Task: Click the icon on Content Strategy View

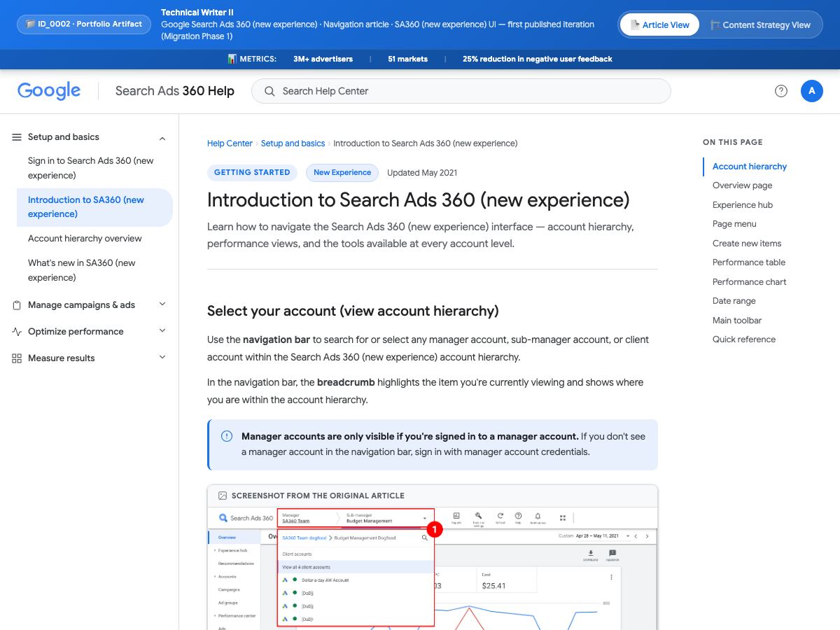Action: pyautogui.click(x=715, y=24)
